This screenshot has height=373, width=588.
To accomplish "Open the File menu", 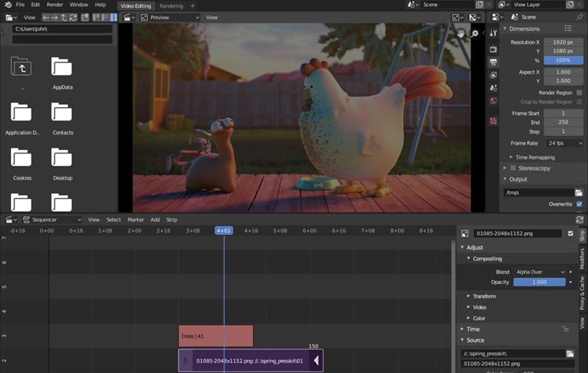I will point(21,4).
